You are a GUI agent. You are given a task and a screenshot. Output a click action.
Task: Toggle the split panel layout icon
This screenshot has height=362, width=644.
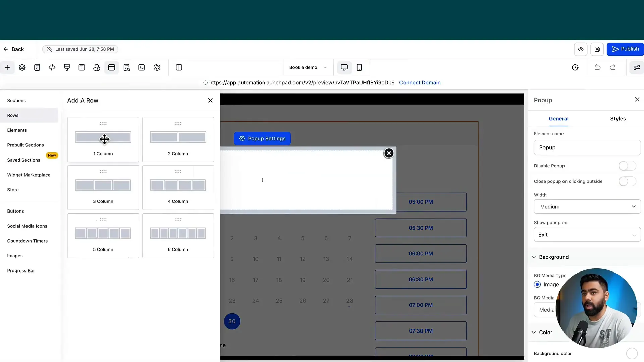[x=179, y=67]
